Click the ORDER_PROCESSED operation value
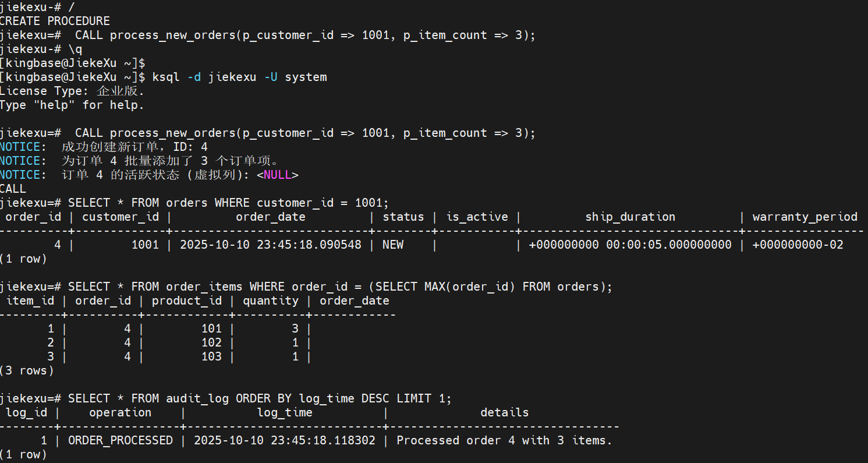 click(121, 440)
